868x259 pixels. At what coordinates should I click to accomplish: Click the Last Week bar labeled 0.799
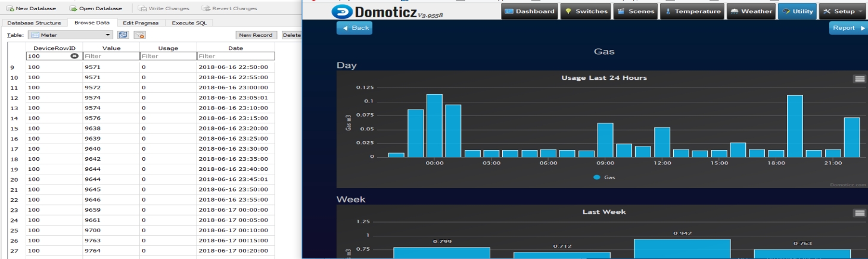441,253
